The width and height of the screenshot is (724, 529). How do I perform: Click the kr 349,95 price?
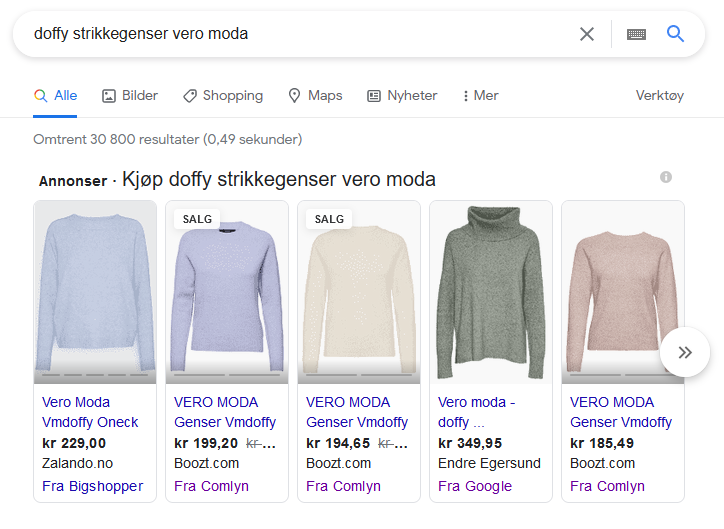point(470,443)
